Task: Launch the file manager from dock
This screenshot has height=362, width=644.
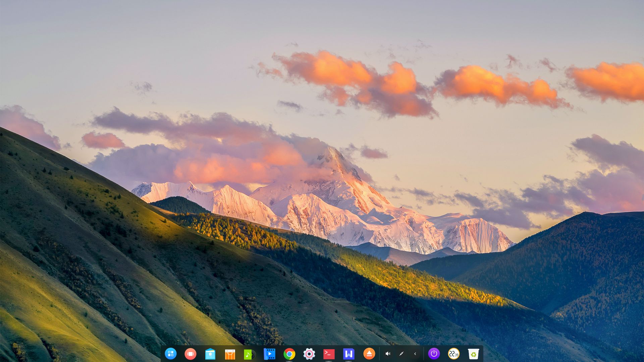Action: [210, 354]
